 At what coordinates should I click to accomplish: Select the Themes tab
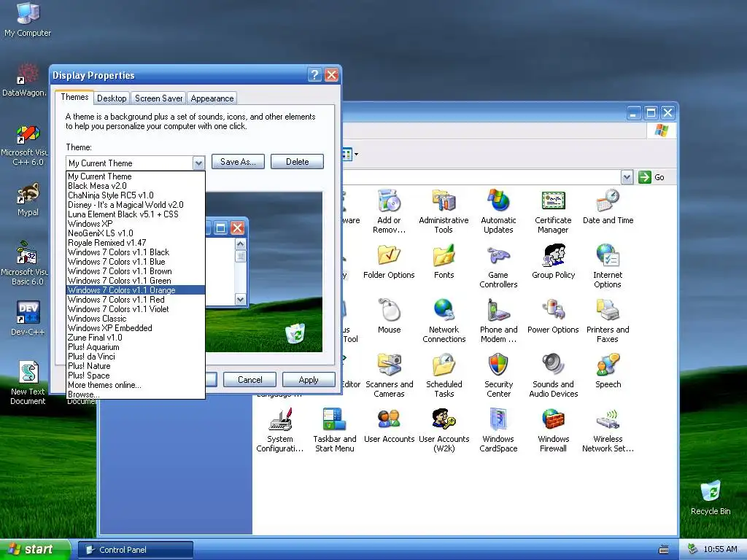pos(74,97)
